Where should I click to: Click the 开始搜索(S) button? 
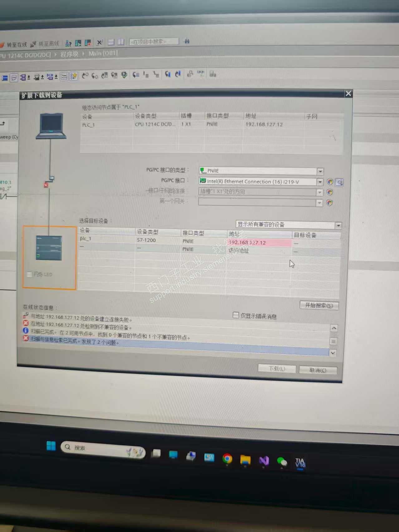pyautogui.click(x=319, y=305)
